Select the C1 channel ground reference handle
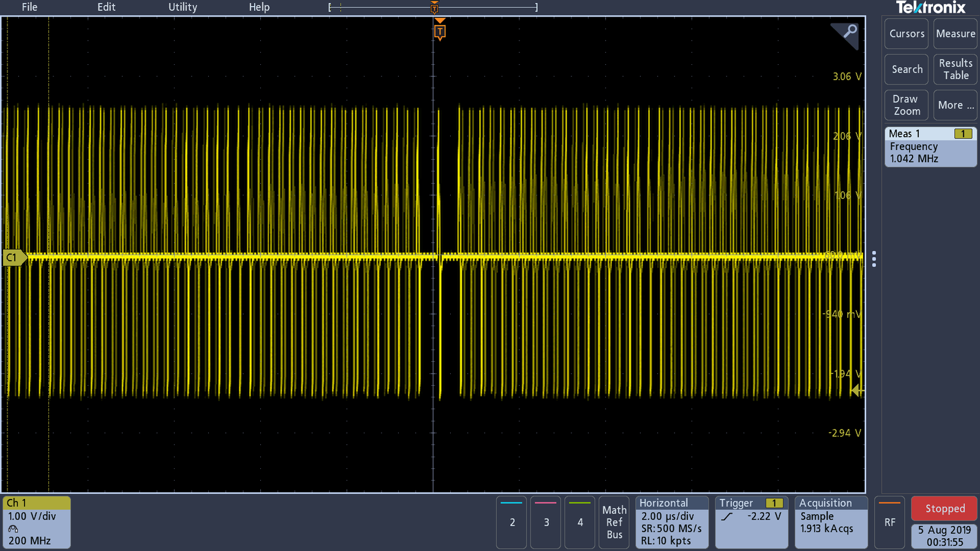The width and height of the screenshot is (980, 551). point(13,258)
